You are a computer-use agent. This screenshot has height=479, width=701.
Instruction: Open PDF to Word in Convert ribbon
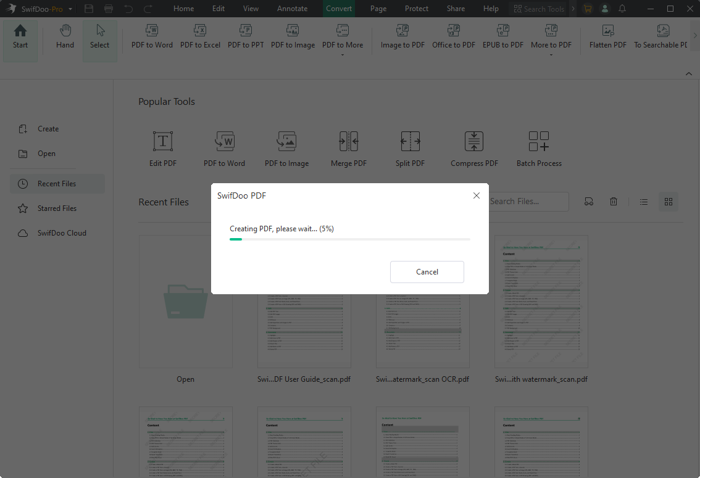tap(152, 37)
